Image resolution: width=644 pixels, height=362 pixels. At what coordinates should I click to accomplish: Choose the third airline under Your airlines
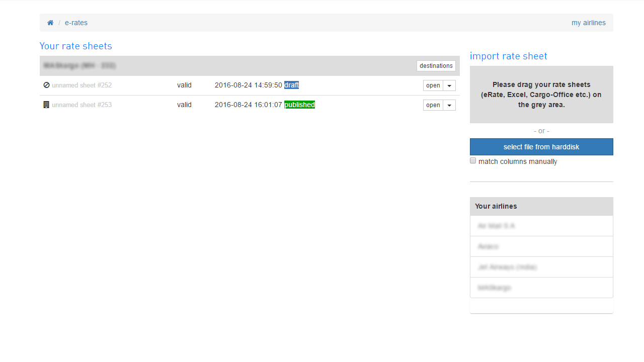click(x=507, y=267)
